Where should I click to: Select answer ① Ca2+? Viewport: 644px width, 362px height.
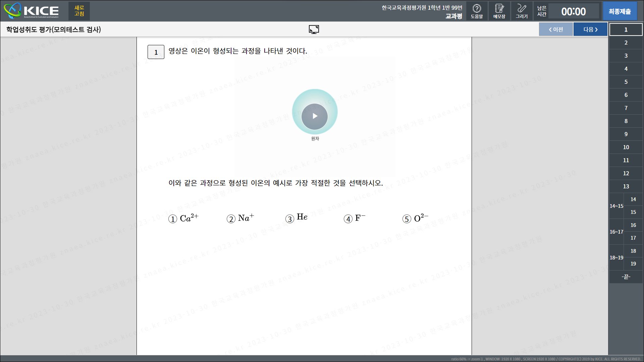pyautogui.click(x=183, y=219)
